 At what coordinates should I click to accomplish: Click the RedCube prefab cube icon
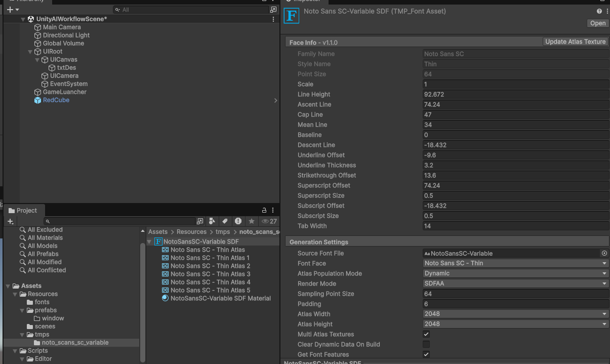[37, 100]
